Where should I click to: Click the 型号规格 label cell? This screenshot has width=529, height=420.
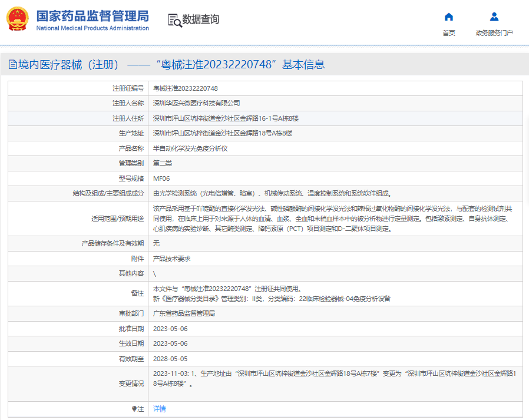pos(78,178)
